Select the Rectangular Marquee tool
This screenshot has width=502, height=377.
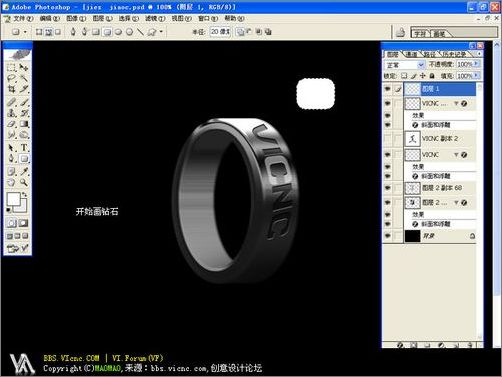tap(11, 68)
